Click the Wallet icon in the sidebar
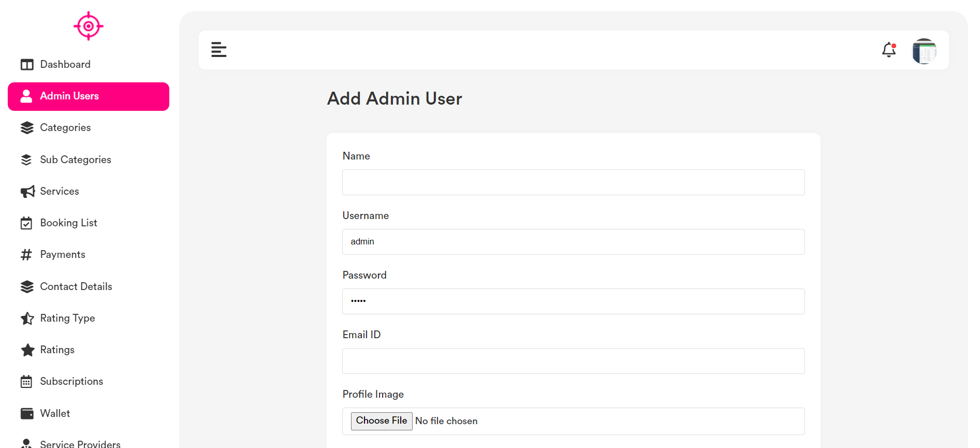This screenshot has height=448, width=980. click(27, 413)
